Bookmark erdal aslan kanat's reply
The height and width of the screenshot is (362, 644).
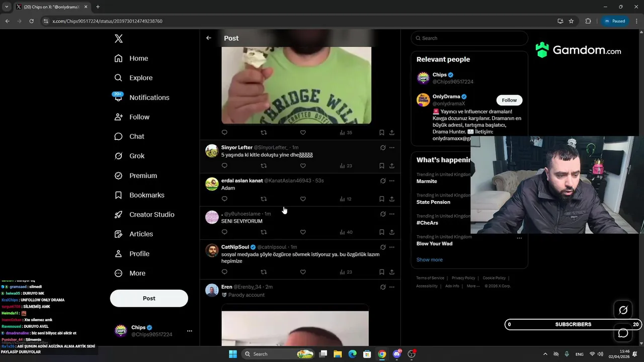pyautogui.click(x=381, y=199)
